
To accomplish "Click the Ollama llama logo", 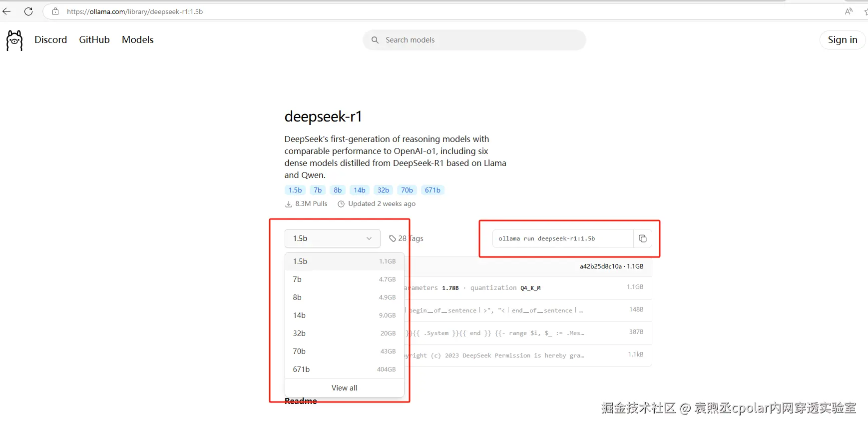I will click(x=14, y=40).
